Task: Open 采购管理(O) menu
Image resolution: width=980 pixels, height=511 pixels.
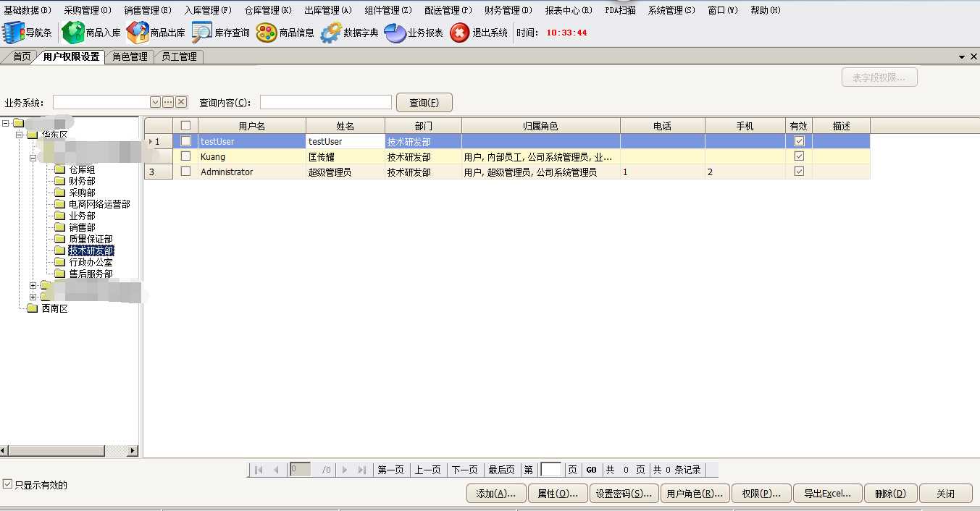Action: [x=88, y=10]
